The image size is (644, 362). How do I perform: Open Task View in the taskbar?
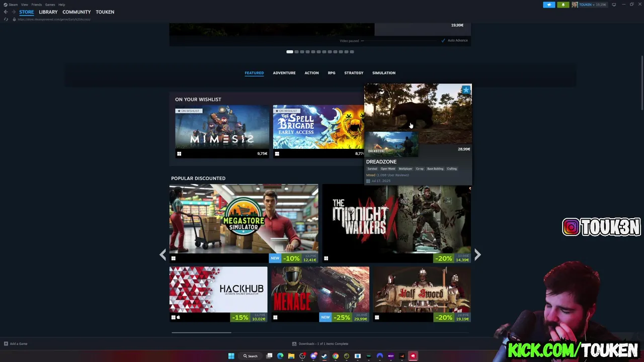(x=269, y=356)
